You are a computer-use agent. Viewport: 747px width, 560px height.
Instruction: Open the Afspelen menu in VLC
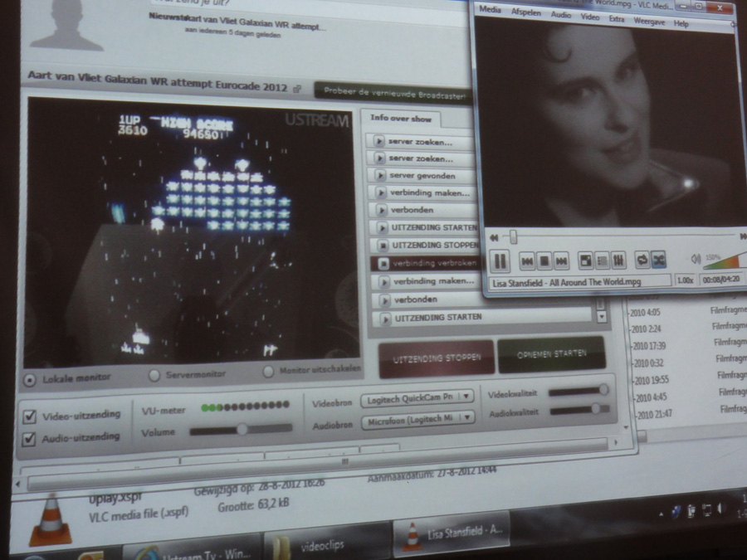(526, 12)
